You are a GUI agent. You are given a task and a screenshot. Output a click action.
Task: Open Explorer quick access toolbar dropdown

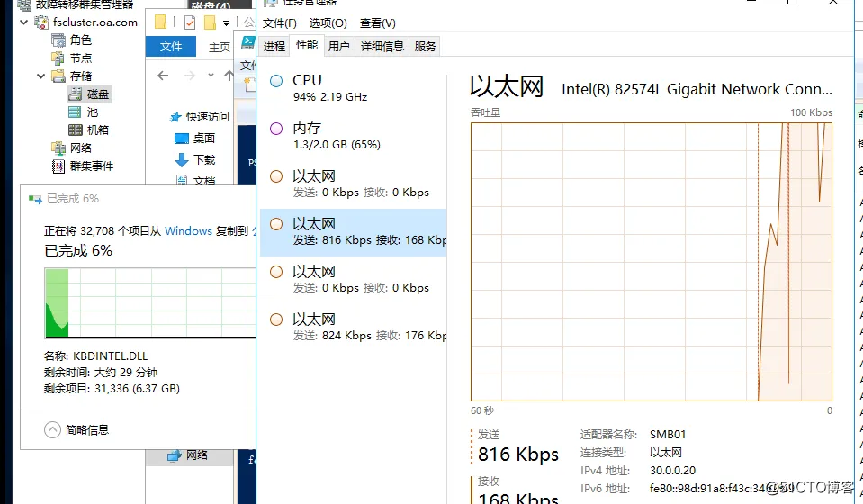click(226, 23)
